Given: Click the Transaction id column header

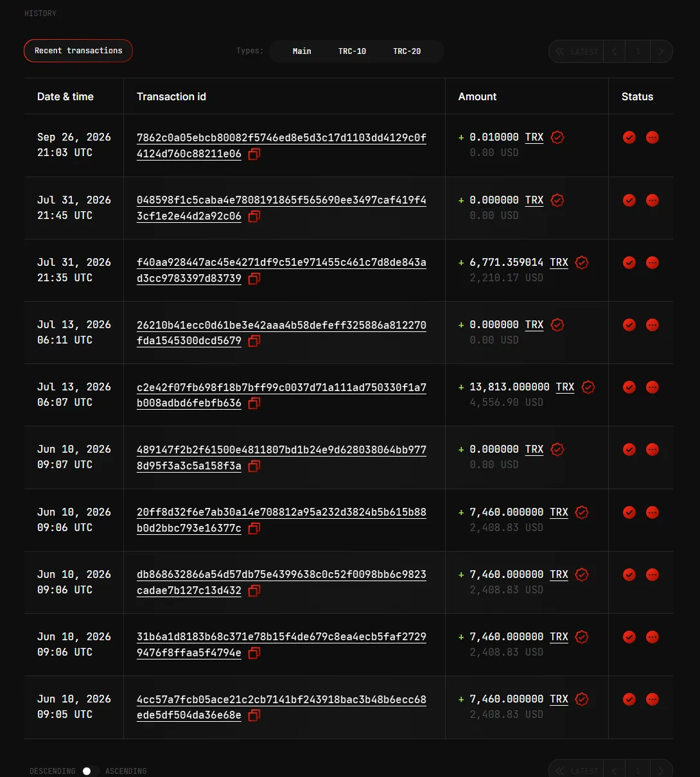Looking at the screenshot, I should click(171, 96).
